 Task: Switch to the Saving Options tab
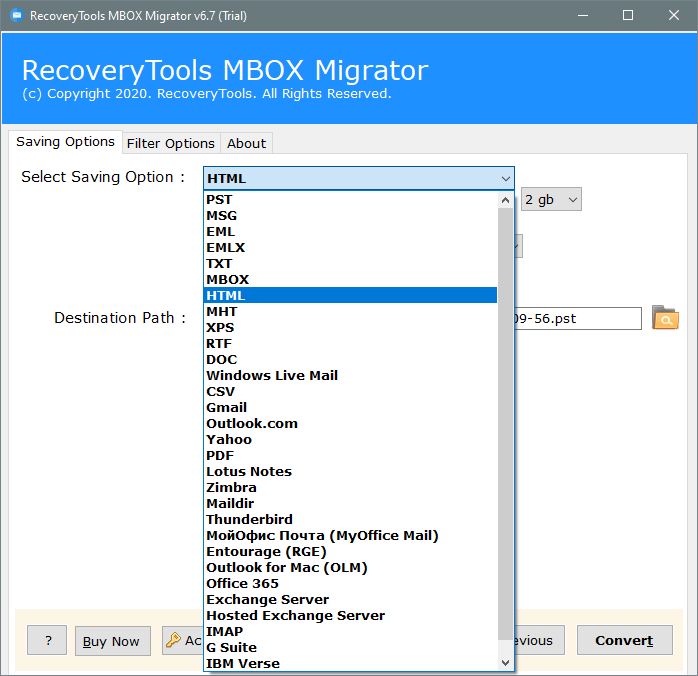pyautogui.click(x=65, y=142)
